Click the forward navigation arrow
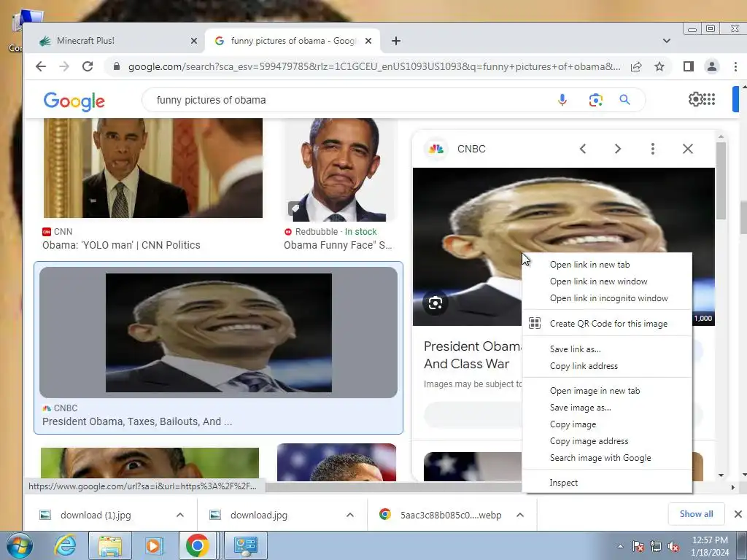The image size is (747, 560). 64,66
